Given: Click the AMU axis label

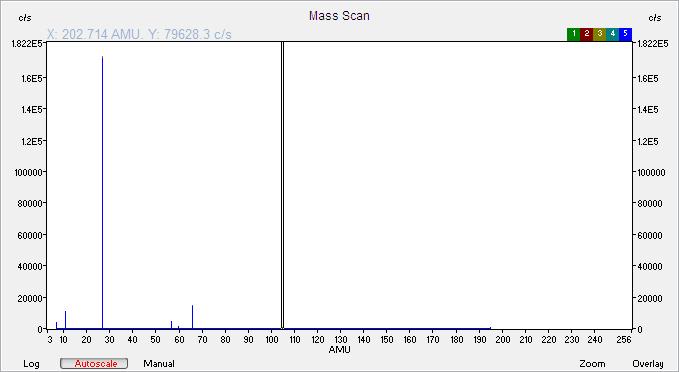Looking at the screenshot, I should (340, 349).
